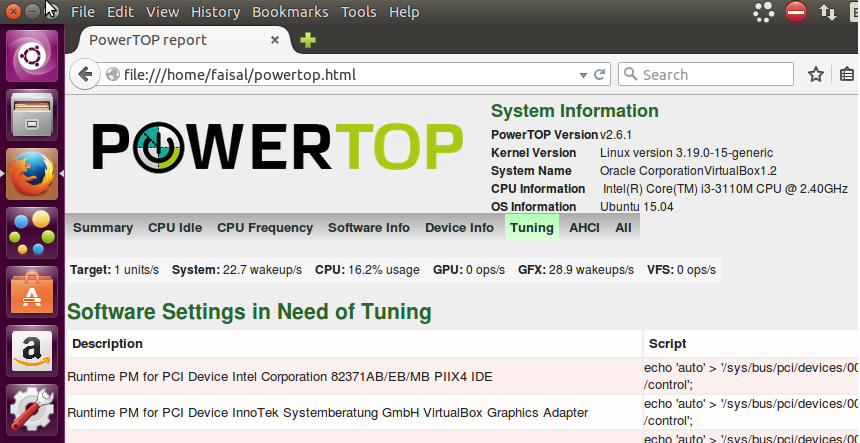860x443 pixels.
Task: Reload the PowerTOP page
Action: click(x=600, y=75)
